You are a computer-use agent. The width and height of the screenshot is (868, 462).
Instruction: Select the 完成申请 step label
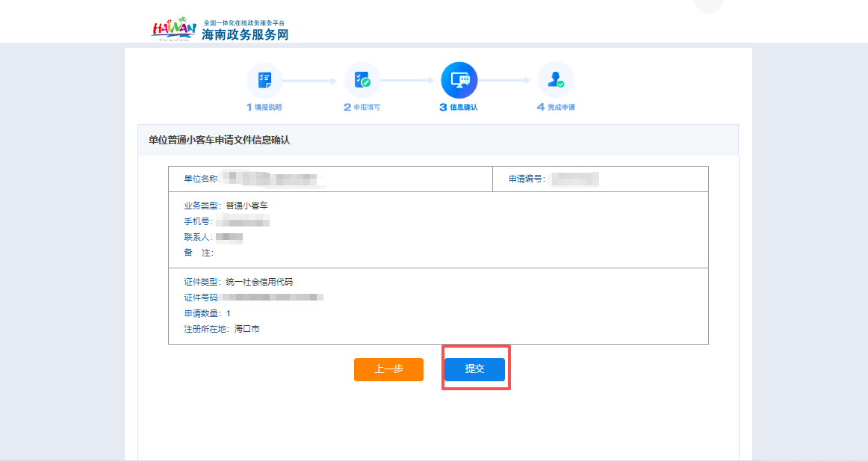556,105
